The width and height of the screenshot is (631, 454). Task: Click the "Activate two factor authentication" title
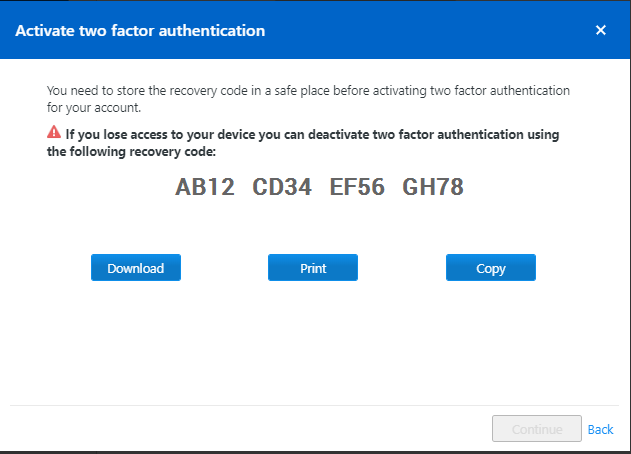pyautogui.click(x=141, y=31)
